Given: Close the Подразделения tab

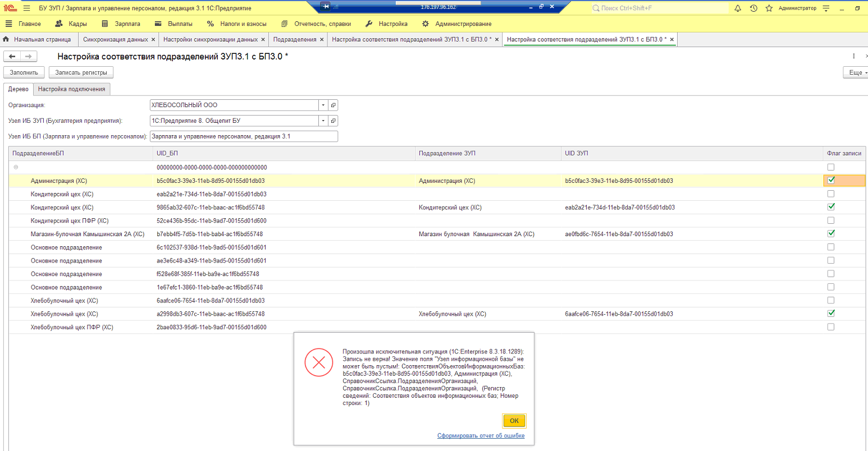Looking at the screenshot, I should [322, 40].
